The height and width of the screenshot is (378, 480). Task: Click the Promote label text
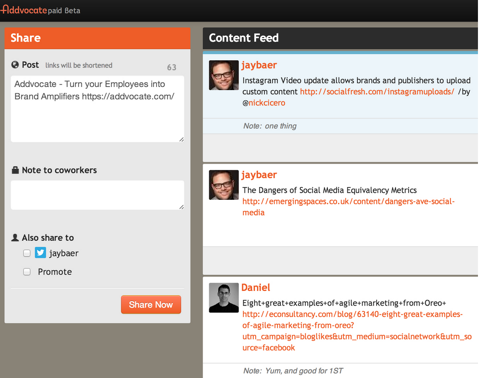pos(55,272)
